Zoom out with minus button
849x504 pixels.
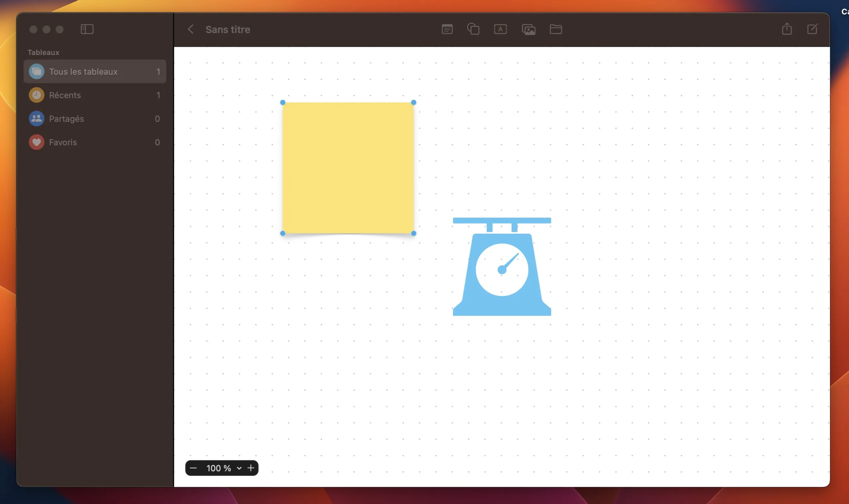[x=193, y=468]
